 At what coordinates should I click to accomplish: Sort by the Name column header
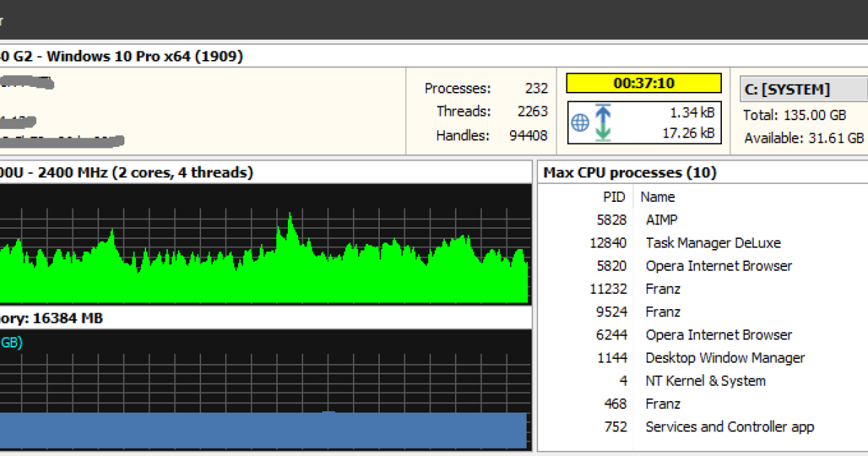click(x=658, y=197)
